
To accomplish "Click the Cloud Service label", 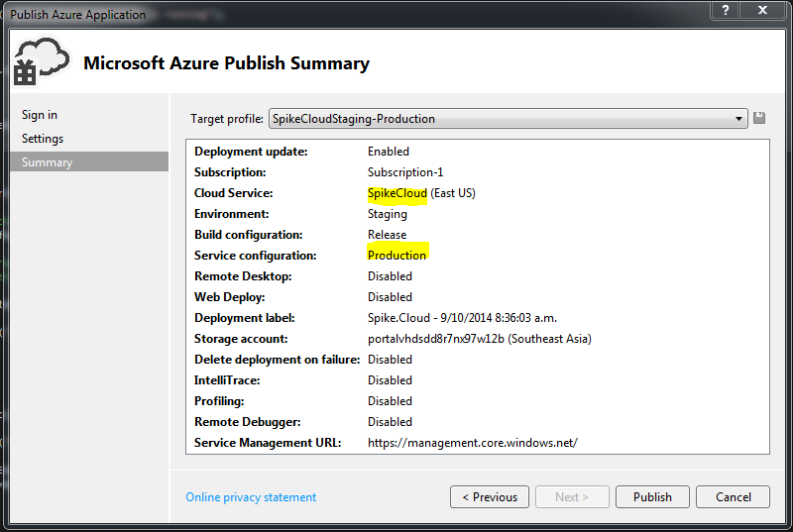I will pos(233,193).
